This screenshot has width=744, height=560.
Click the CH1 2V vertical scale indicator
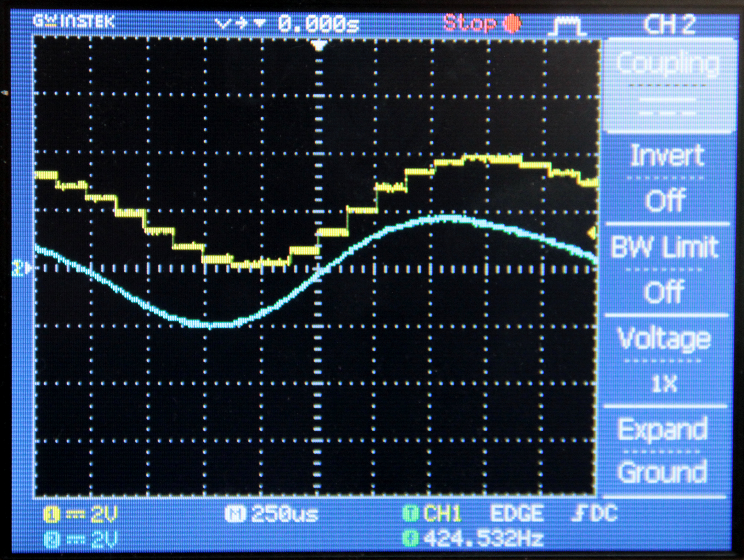(79, 514)
